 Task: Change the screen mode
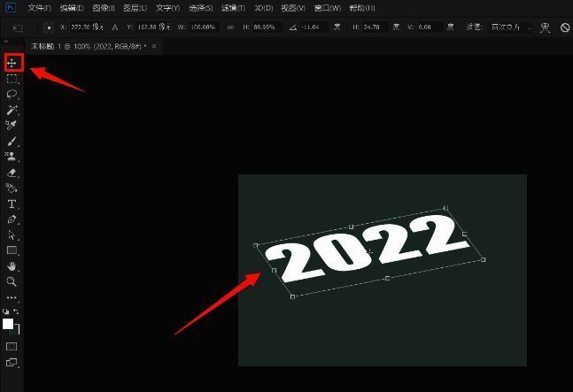pyautogui.click(x=12, y=363)
